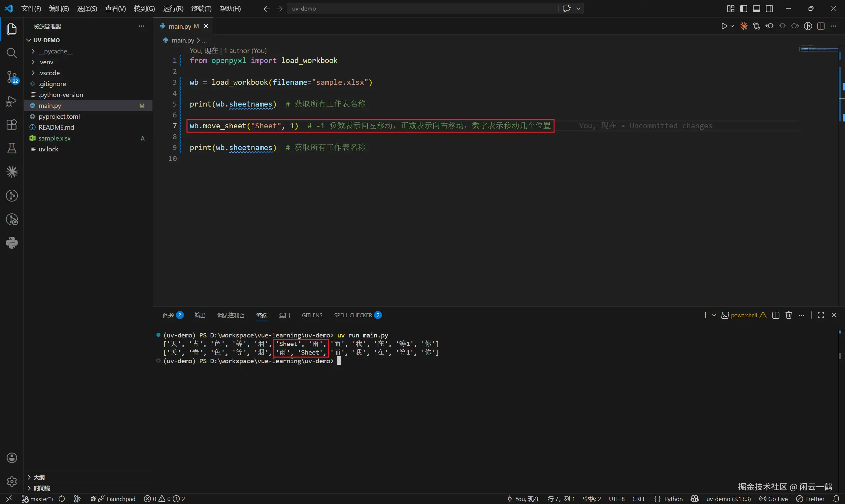This screenshot has width=845, height=504.
Task: Kill terminal with trash icon
Action: coord(789,316)
